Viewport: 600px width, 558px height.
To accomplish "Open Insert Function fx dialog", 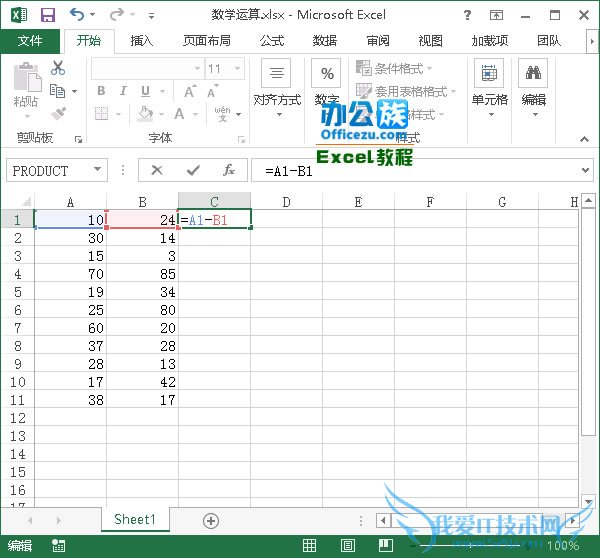I will pyautogui.click(x=228, y=171).
